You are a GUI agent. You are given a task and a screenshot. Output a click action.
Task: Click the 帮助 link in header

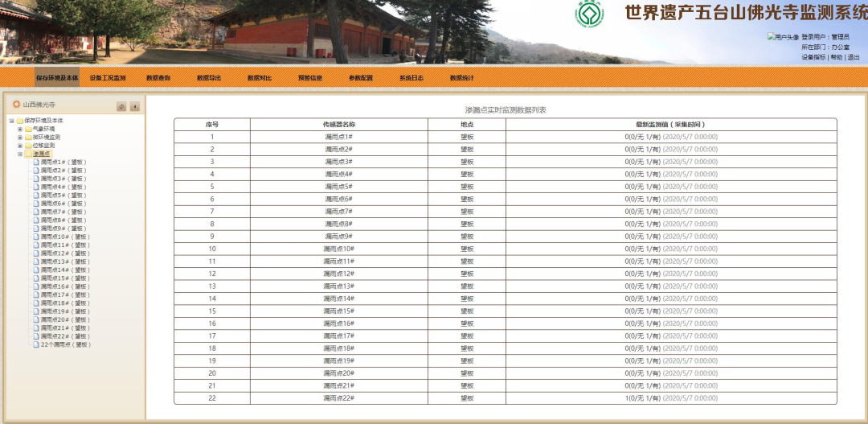tap(836, 57)
